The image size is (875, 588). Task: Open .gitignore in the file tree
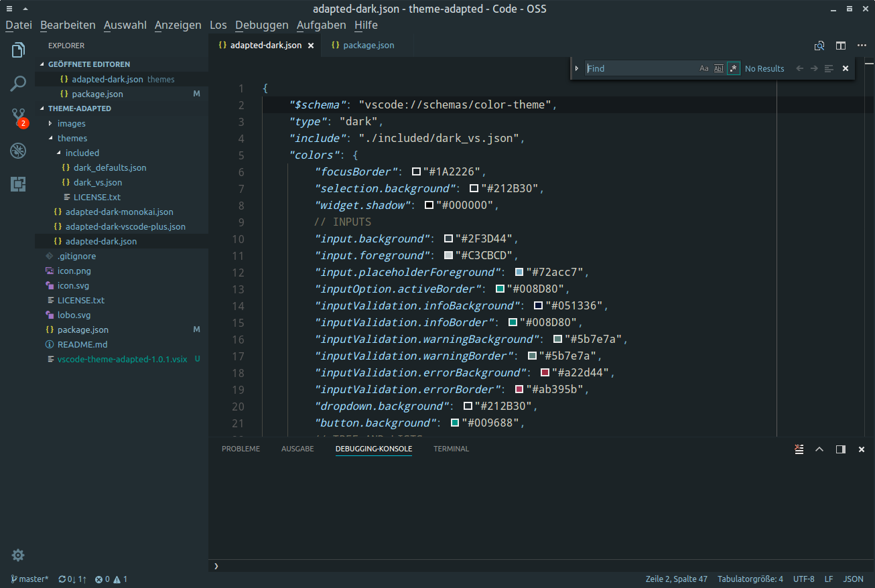(76, 256)
